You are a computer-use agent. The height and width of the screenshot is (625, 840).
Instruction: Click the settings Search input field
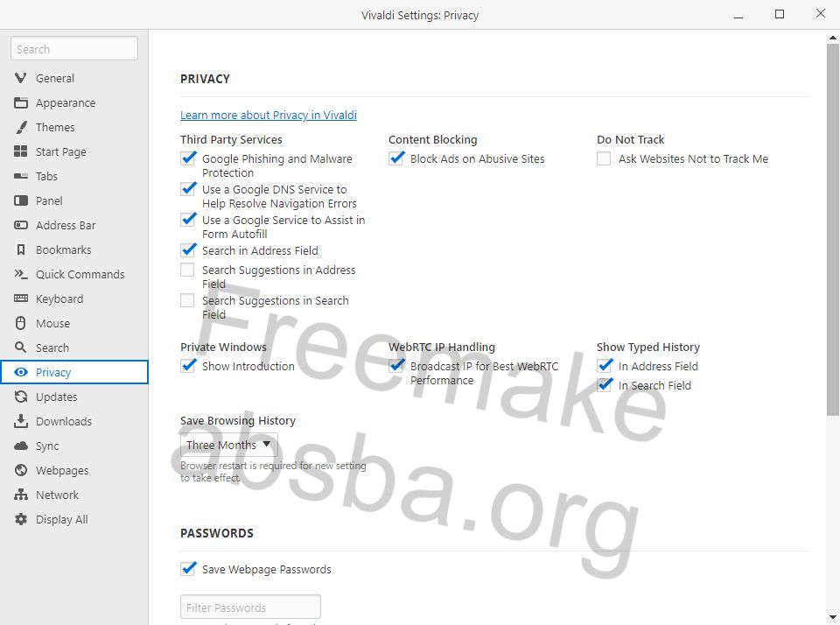coord(73,49)
